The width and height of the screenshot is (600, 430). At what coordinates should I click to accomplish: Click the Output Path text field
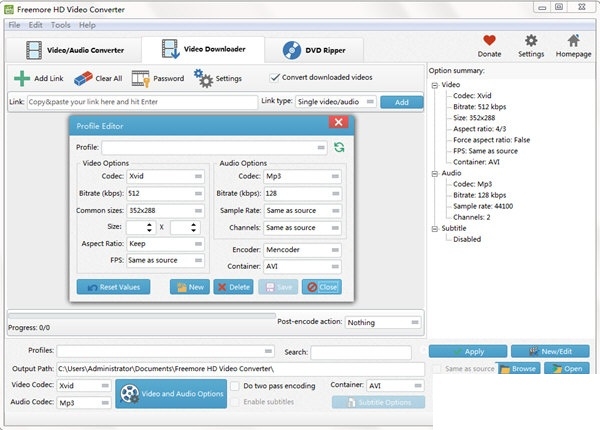[x=240, y=369]
